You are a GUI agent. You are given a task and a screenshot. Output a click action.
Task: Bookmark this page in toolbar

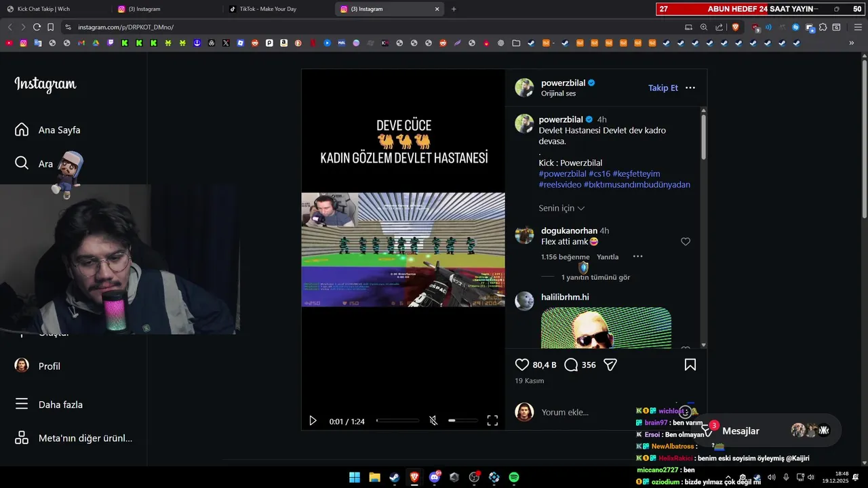tap(50, 27)
